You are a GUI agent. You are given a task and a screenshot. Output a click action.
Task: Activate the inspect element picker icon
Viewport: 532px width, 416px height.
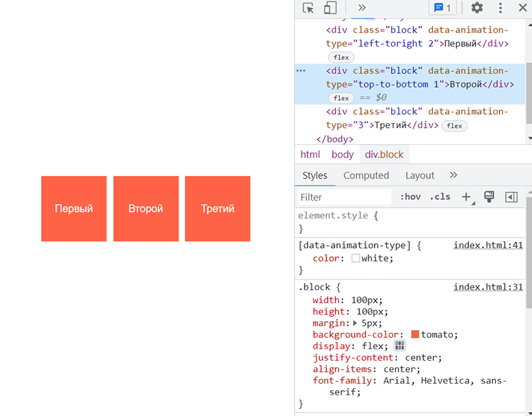click(308, 8)
